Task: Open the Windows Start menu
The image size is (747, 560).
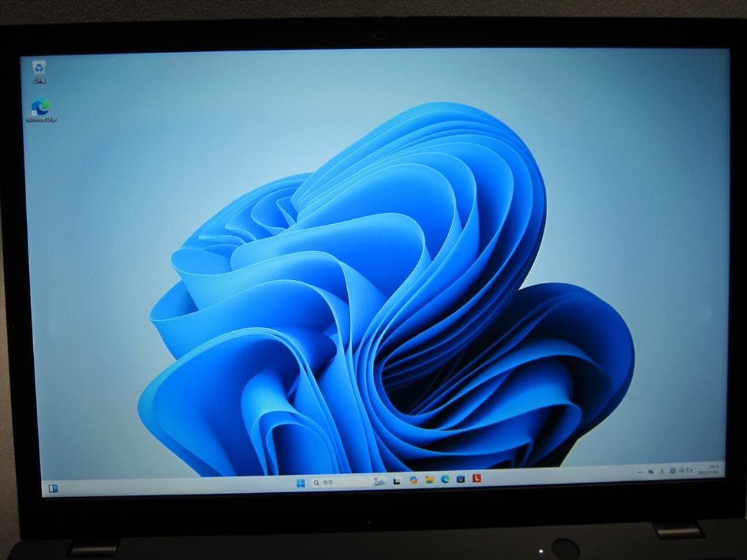Action: (x=300, y=483)
